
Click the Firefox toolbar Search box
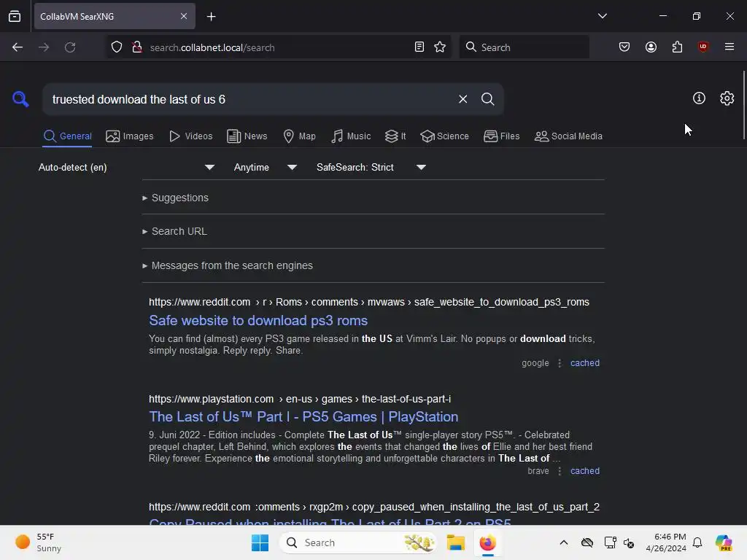[x=524, y=47]
